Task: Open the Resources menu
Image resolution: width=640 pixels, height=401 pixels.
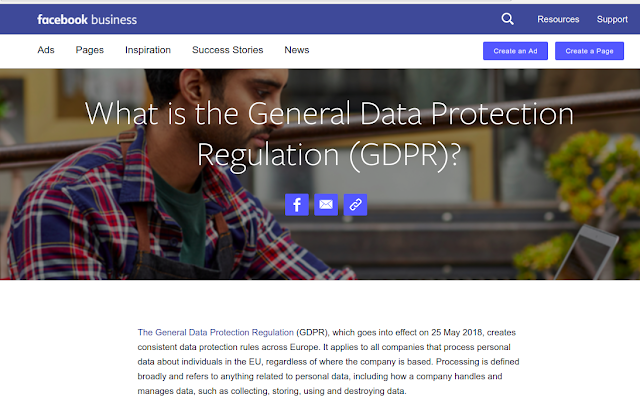Action: click(x=558, y=19)
